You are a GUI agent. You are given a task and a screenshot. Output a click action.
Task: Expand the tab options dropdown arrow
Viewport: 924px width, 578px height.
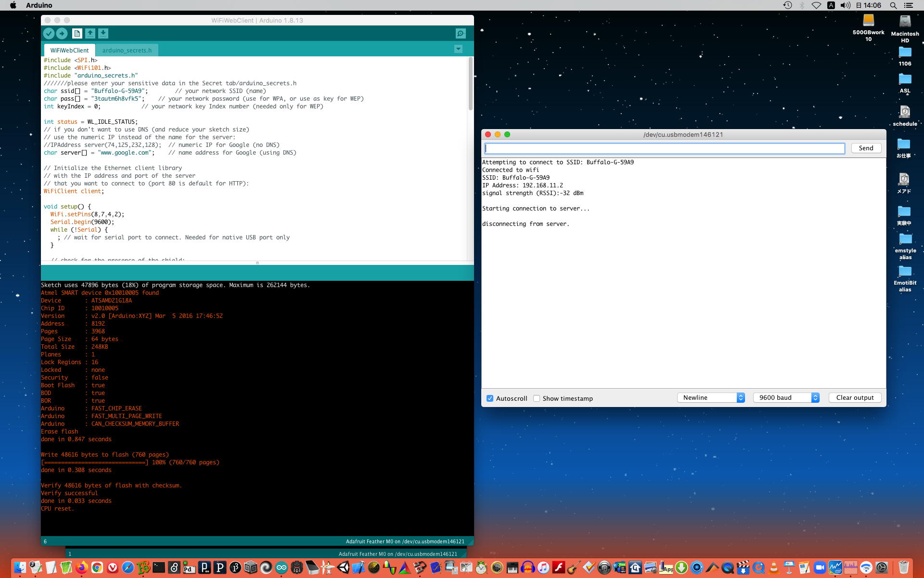click(458, 49)
